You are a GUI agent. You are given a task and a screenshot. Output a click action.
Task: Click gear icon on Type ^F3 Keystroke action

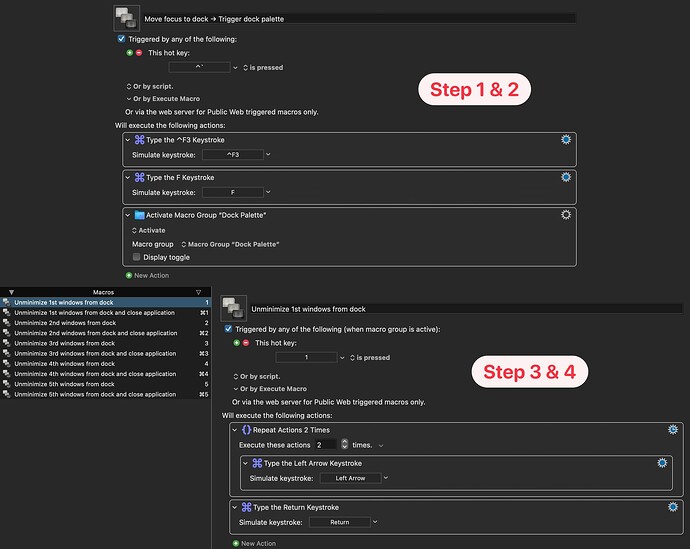566,141
